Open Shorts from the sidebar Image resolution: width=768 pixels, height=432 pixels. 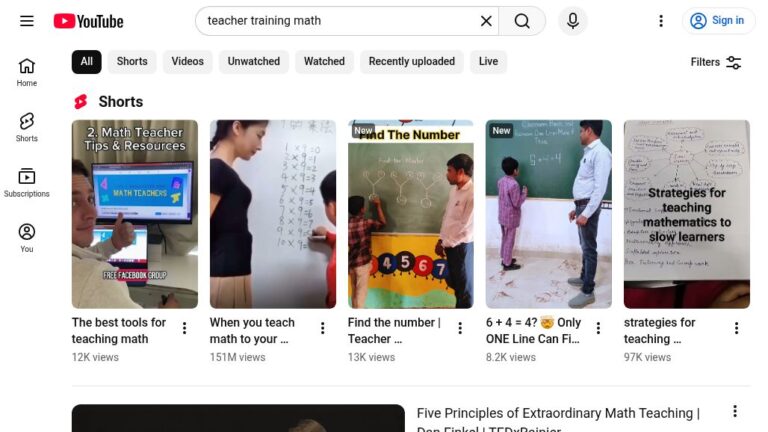(x=27, y=127)
